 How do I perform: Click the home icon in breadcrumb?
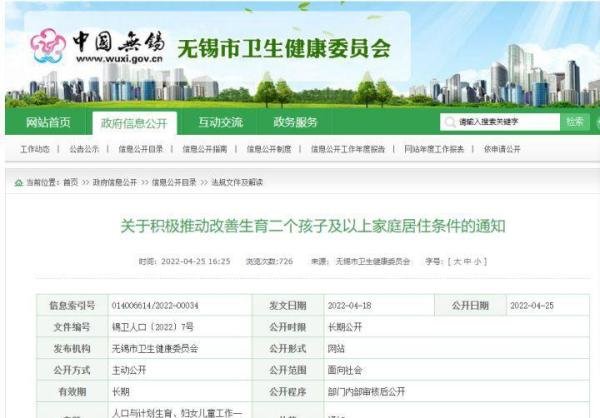[x=18, y=183]
